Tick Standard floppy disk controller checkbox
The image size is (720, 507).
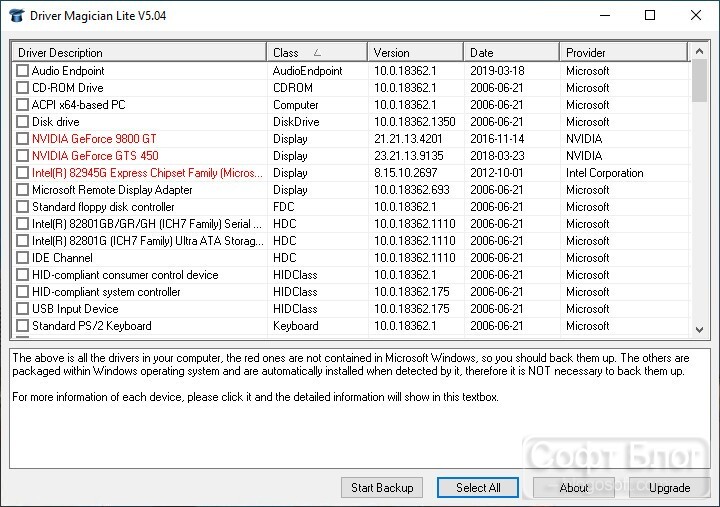(22, 207)
